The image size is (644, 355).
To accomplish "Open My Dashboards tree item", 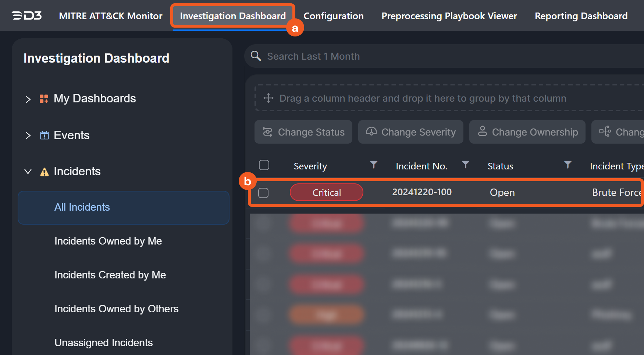I will (x=95, y=98).
